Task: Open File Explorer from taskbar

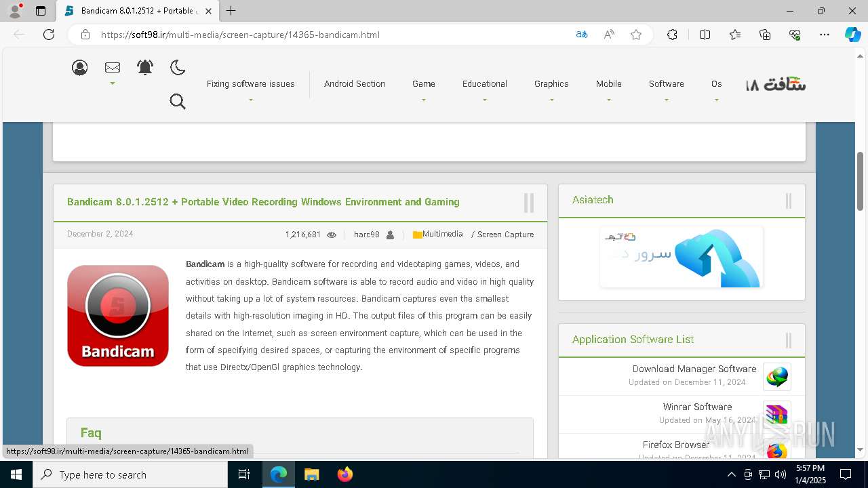Action: [311, 474]
